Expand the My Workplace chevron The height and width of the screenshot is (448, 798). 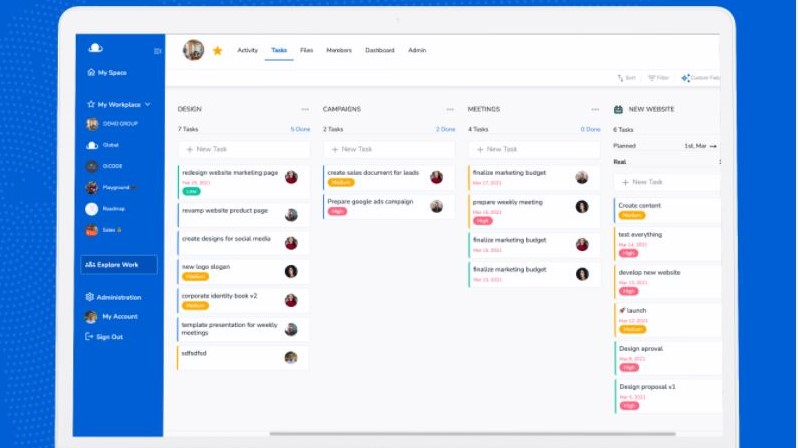pos(148,104)
